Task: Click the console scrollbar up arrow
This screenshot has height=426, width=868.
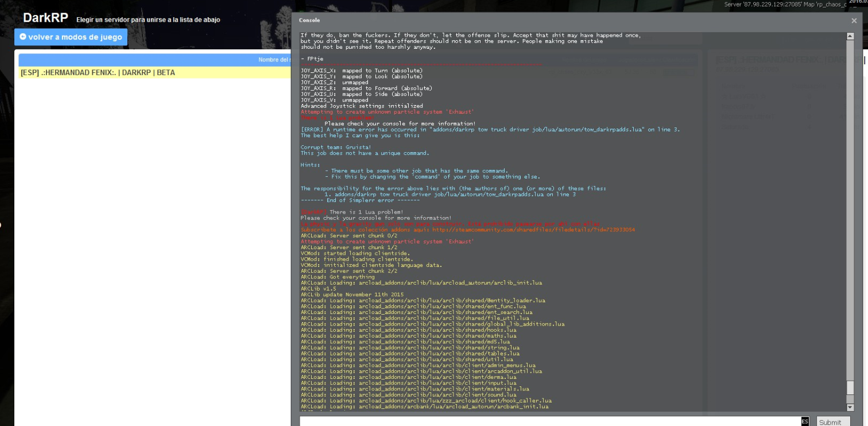Action: click(x=850, y=36)
